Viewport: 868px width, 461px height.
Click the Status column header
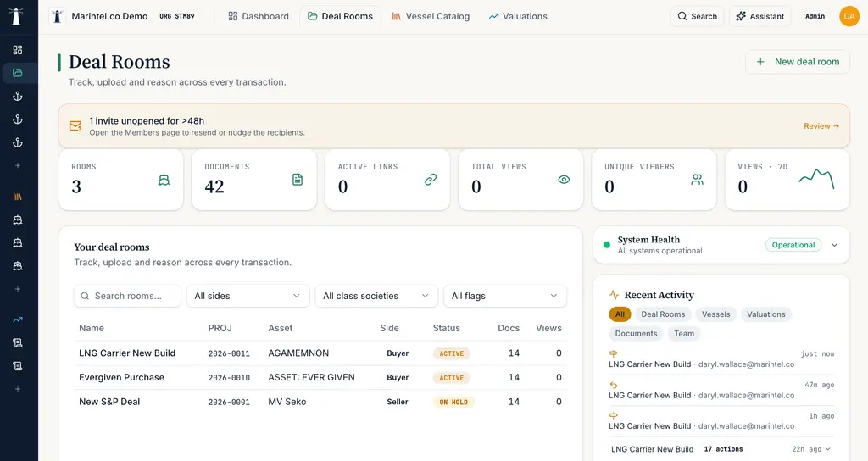(x=446, y=328)
